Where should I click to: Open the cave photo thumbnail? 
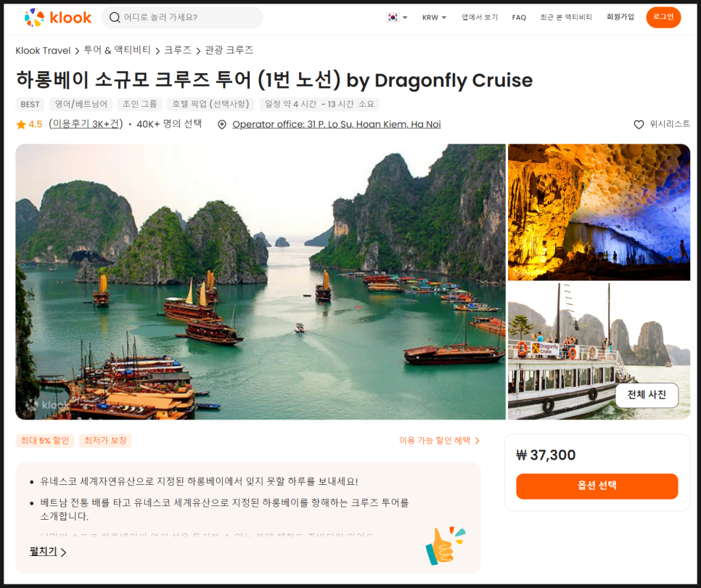(x=599, y=212)
